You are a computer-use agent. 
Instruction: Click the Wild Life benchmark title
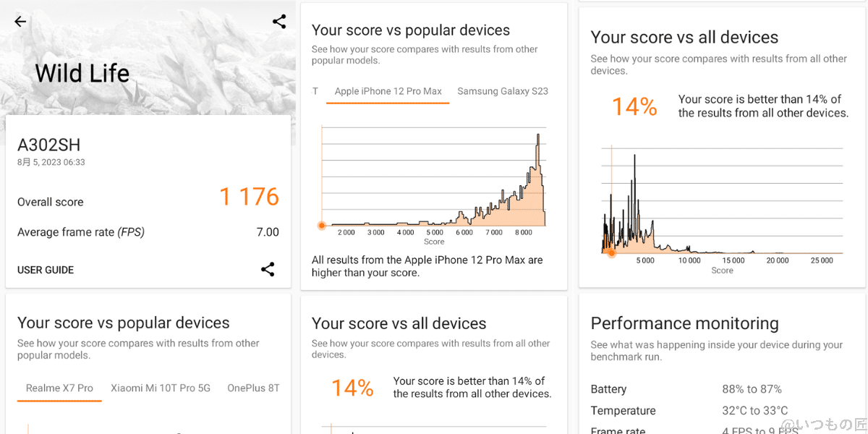click(82, 73)
